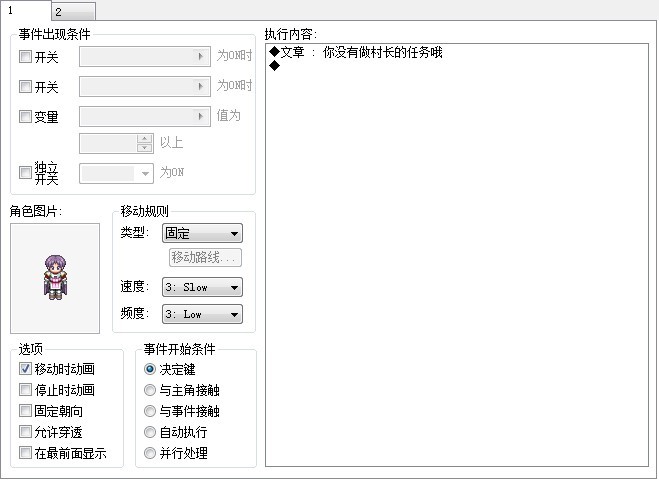
Task: Enable the first 开关 condition checkbox
Action: [25, 56]
